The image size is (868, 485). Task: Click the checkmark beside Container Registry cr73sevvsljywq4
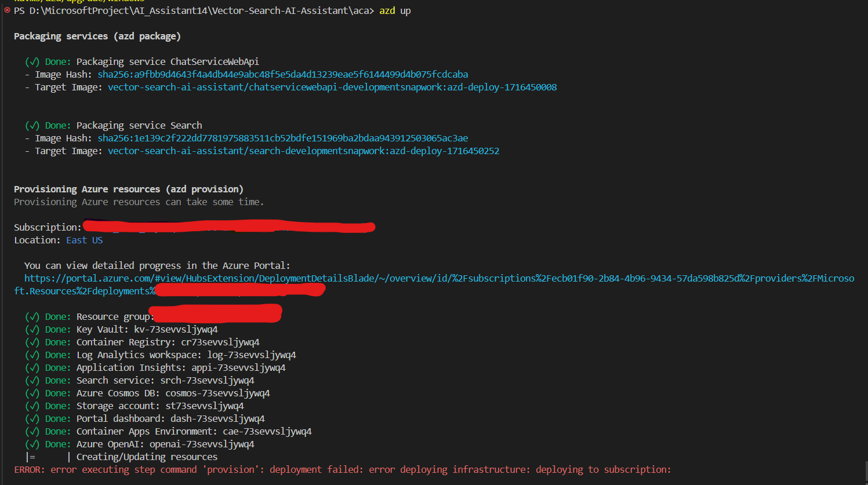pos(32,342)
